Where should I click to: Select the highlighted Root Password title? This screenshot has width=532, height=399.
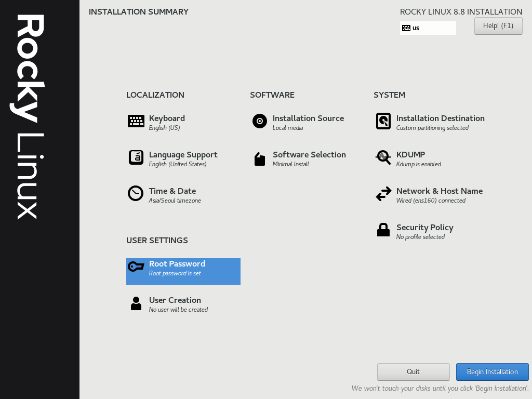(177, 263)
